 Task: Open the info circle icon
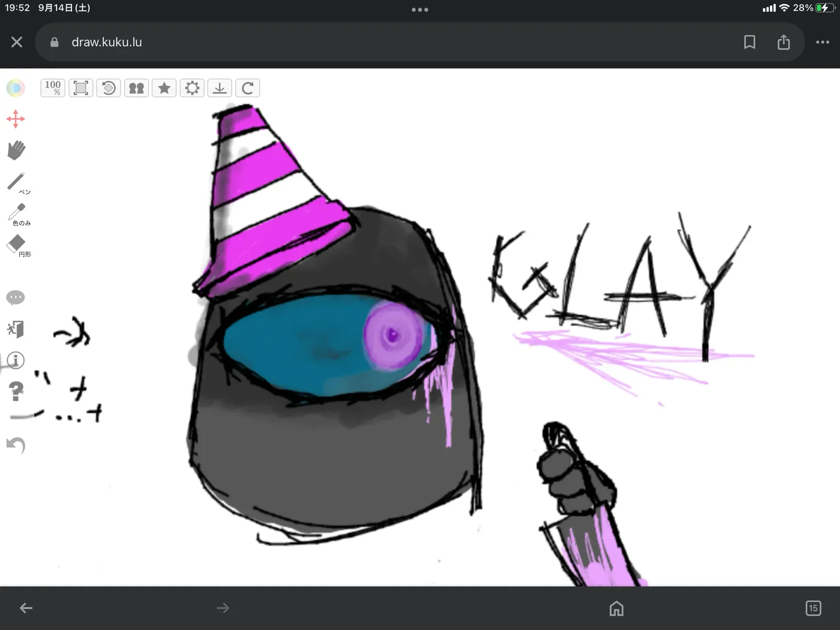pyautogui.click(x=16, y=360)
